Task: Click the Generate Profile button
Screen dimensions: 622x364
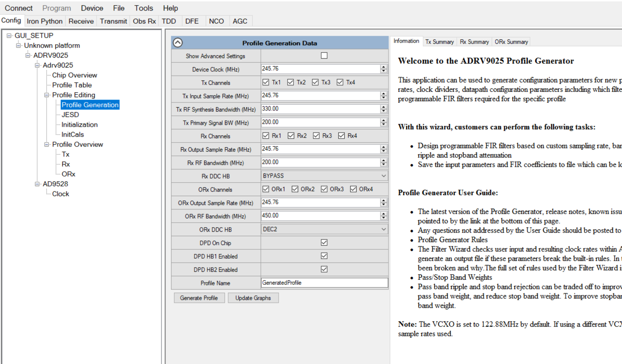Action: click(199, 298)
